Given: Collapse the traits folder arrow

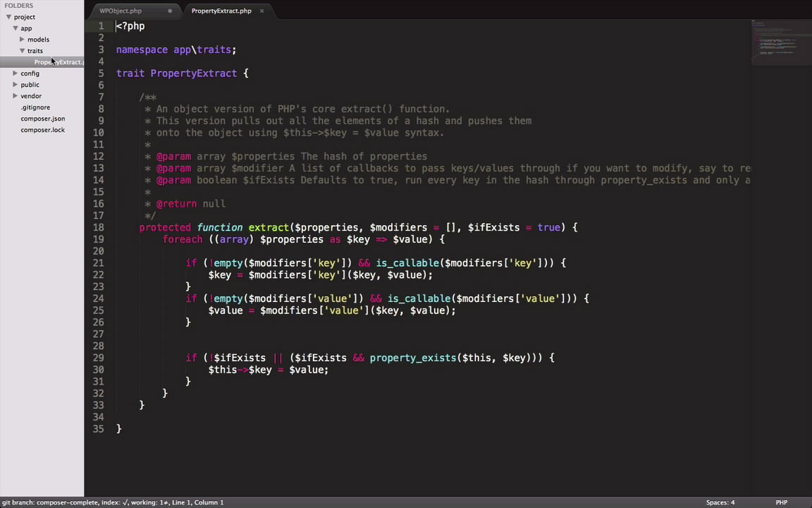Looking at the screenshot, I should 23,51.
